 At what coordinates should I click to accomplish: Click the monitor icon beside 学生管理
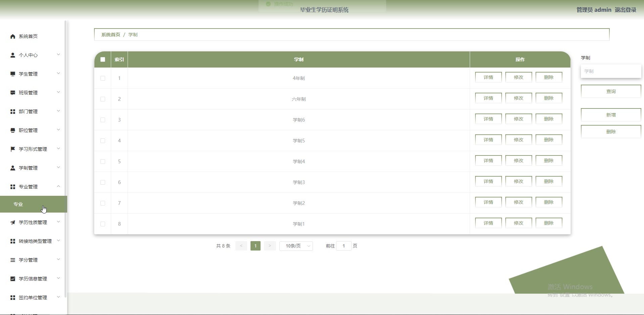[13, 74]
